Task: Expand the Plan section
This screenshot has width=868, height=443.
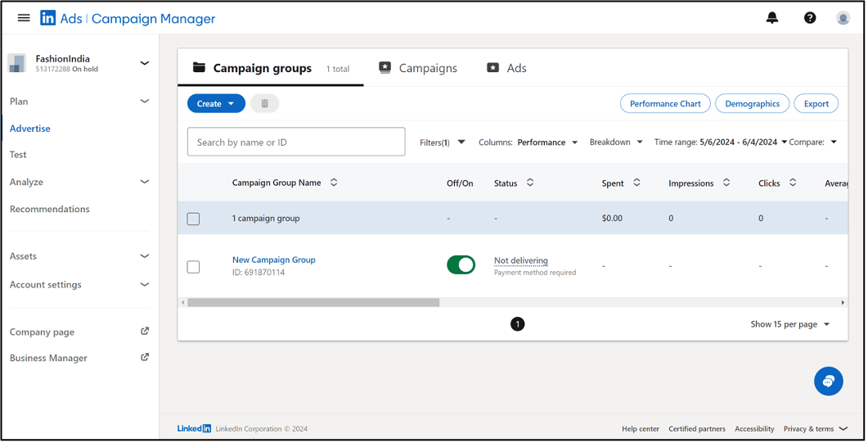Action: (145, 102)
